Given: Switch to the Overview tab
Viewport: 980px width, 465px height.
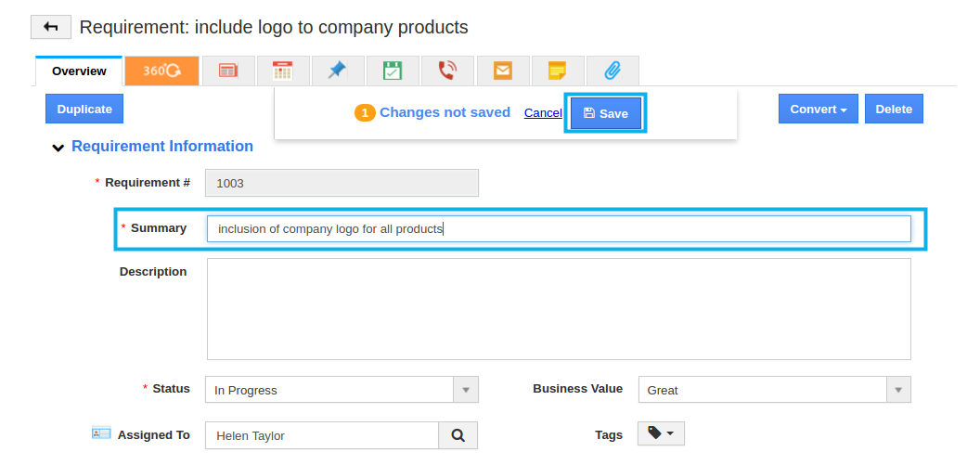Looking at the screenshot, I should pos(79,71).
